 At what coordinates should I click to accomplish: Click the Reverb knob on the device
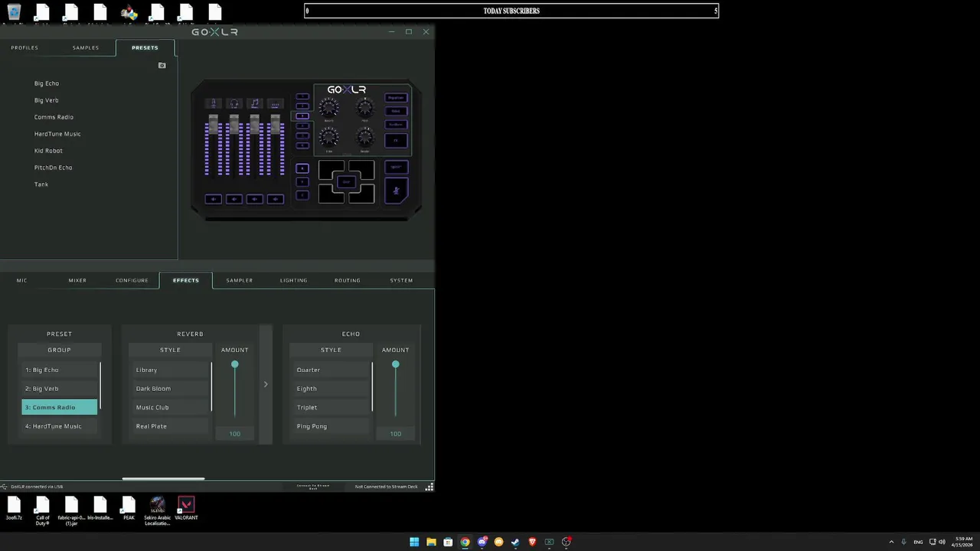[328, 107]
